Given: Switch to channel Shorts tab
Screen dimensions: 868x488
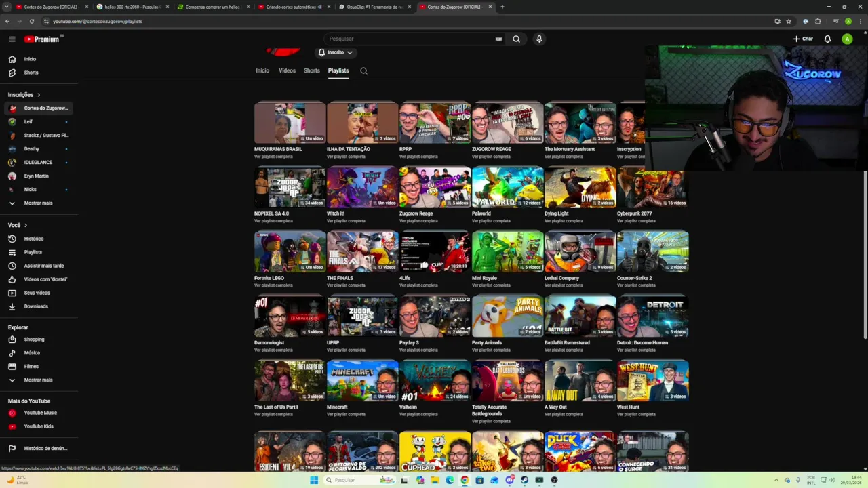Looking at the screenshot, I should click(312, 70).
